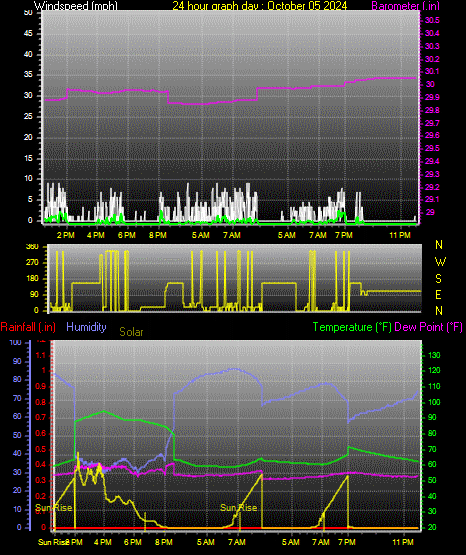Click the 11 PM label under wind chart
The image size is (466, 555).
click(400, 235)
